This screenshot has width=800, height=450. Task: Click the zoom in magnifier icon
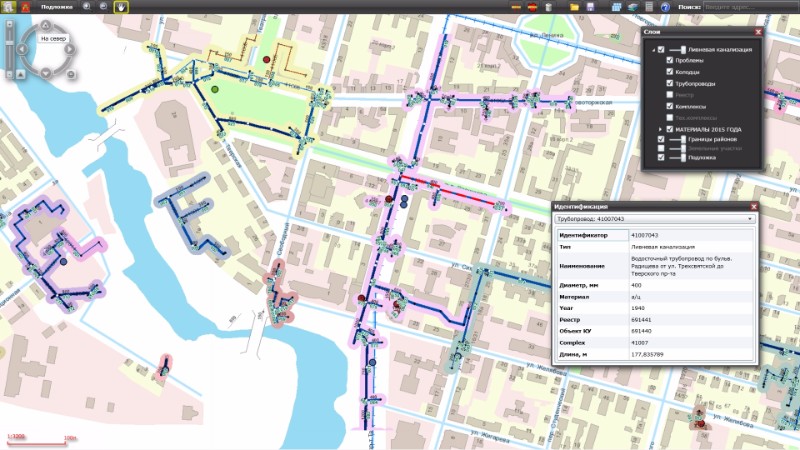tap(85, 7)
